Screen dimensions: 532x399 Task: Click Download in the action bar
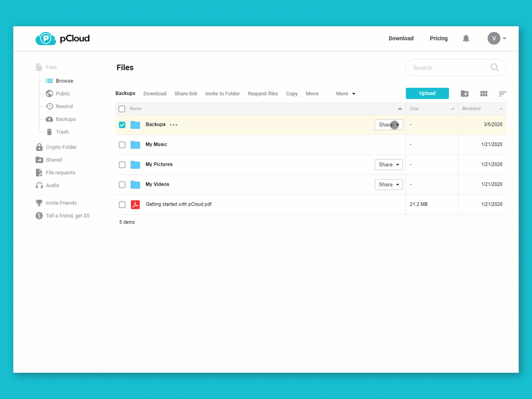point(155,94)
